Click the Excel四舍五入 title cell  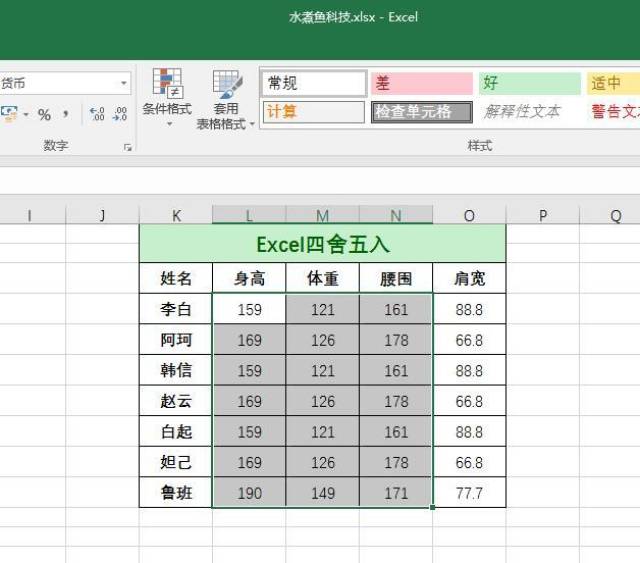click(x=322, y=244)
